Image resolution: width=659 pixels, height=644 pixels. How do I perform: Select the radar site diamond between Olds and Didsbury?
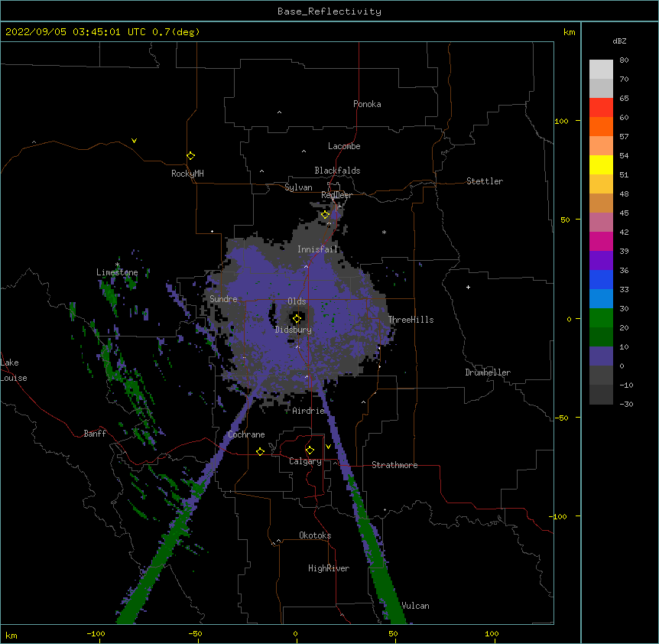pos(297,319)
